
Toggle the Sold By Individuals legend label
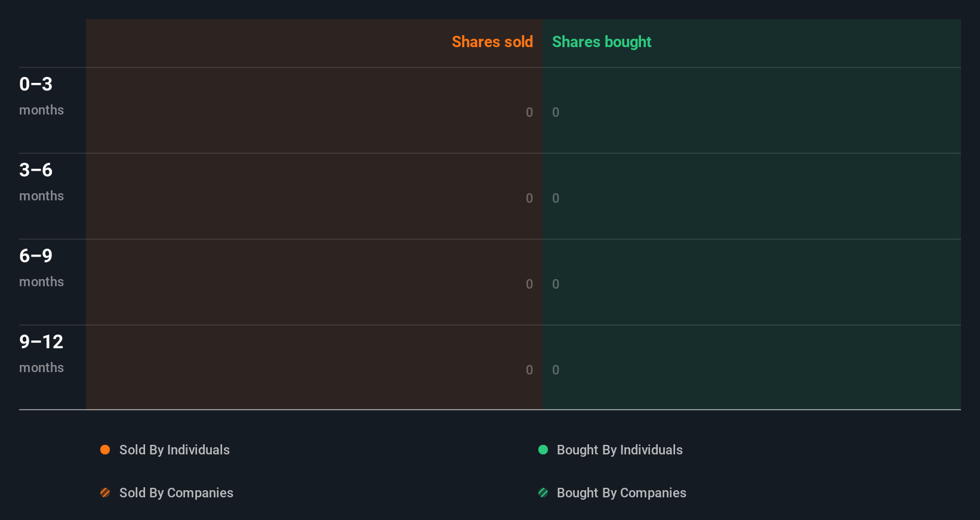click(x=174, y=450)
